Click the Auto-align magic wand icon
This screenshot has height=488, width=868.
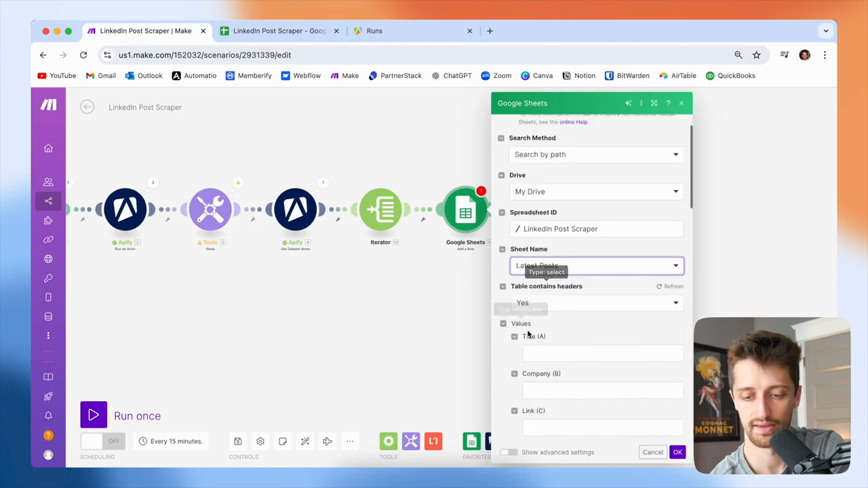(305, 441)
